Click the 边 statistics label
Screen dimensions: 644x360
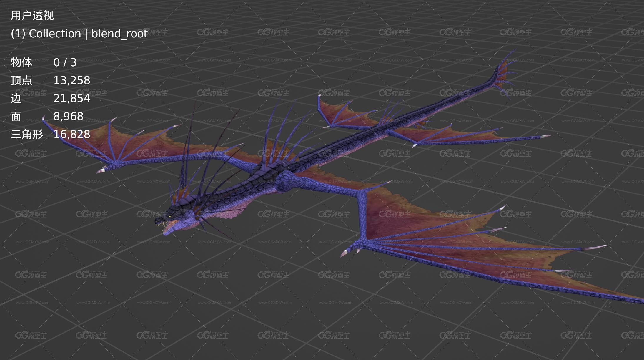(x=16, y=98)
